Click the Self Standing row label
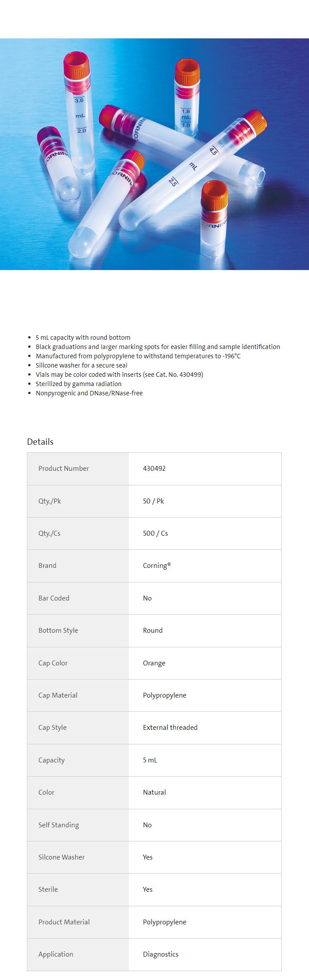 click(59, 825)
